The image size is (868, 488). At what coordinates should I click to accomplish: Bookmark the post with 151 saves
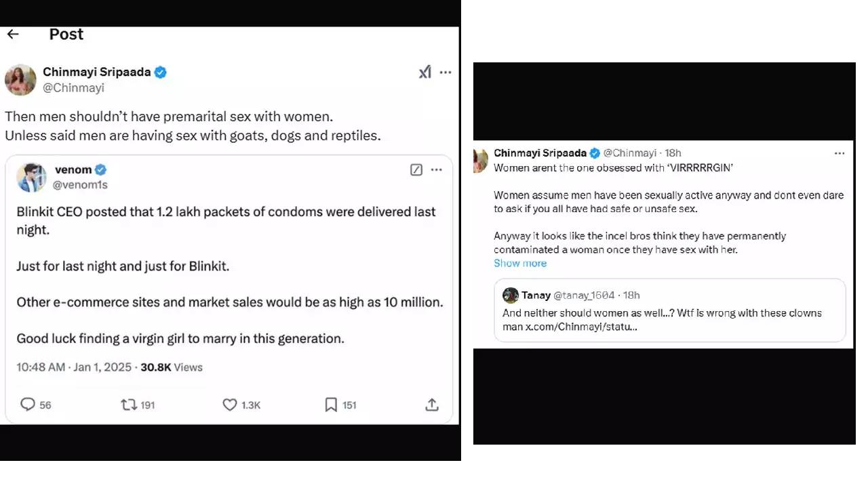coord(331,405)
